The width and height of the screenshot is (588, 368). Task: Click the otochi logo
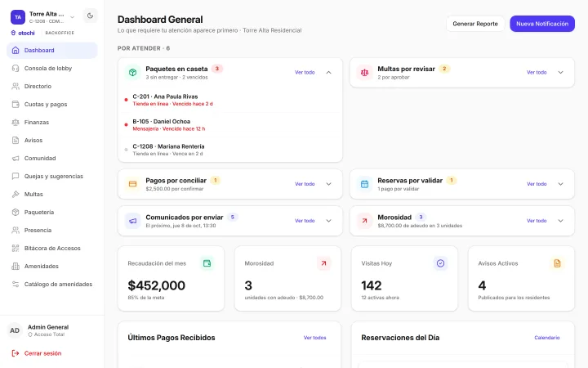click(23, 33)
